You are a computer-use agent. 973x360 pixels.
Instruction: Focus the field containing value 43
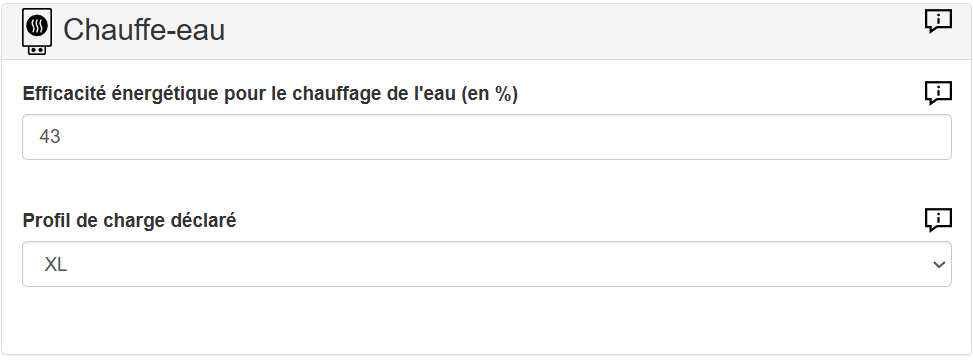click(x=486, y=137)
